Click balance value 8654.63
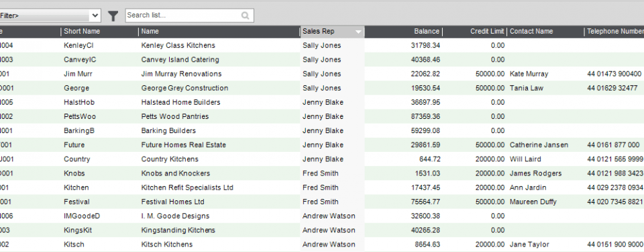644x252 pixels. click(427, 245)
